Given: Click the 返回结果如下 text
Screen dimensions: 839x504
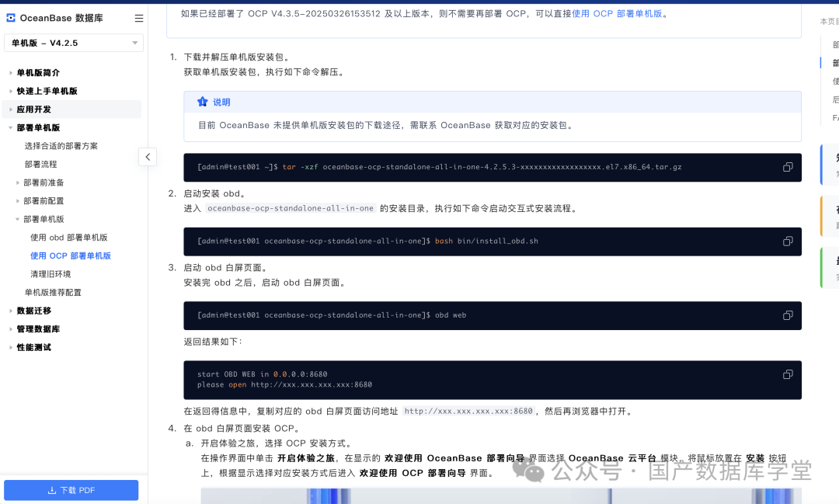Looking at the screenshot, I should click(x=213, y=342).
